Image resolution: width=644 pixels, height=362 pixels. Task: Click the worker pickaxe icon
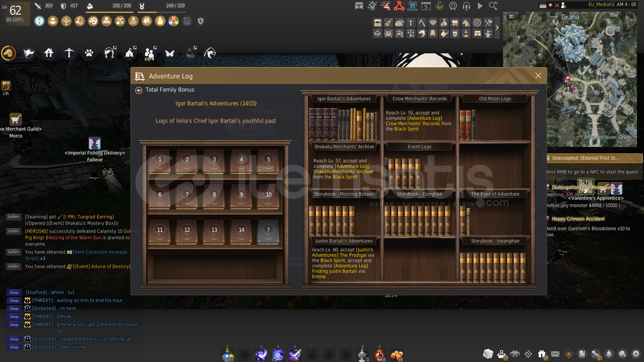coord(69,53)
